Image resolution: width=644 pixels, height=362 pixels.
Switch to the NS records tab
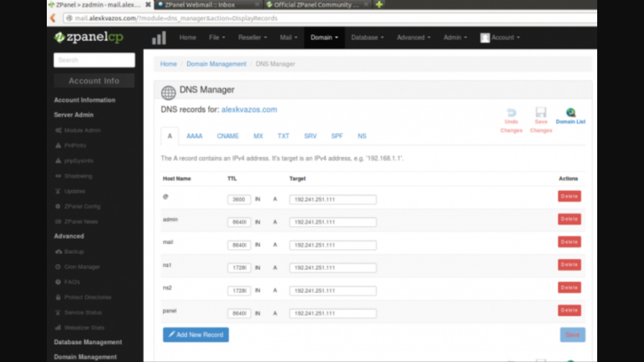[x=362, y=136]
